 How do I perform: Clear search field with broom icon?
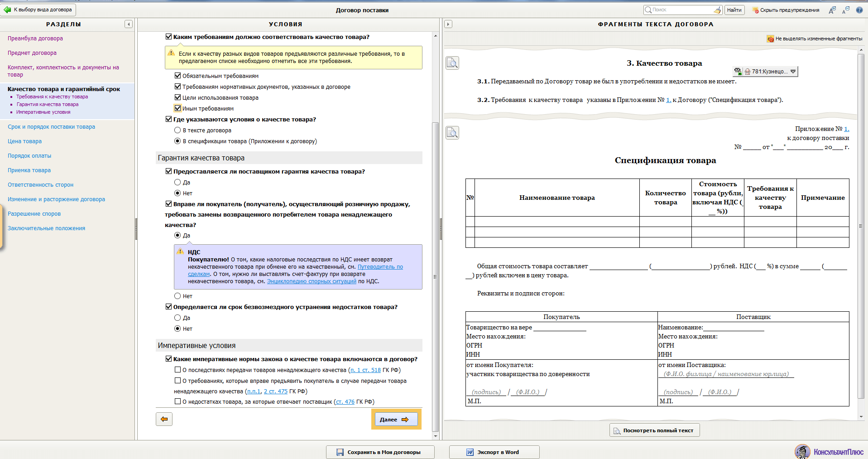717,10
